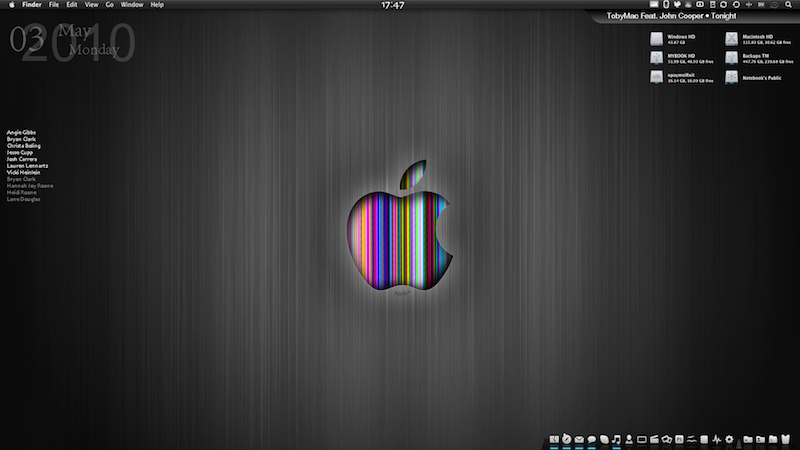
Task: Select Hannah Joy Roane in the list
Action: click(30, 186)
